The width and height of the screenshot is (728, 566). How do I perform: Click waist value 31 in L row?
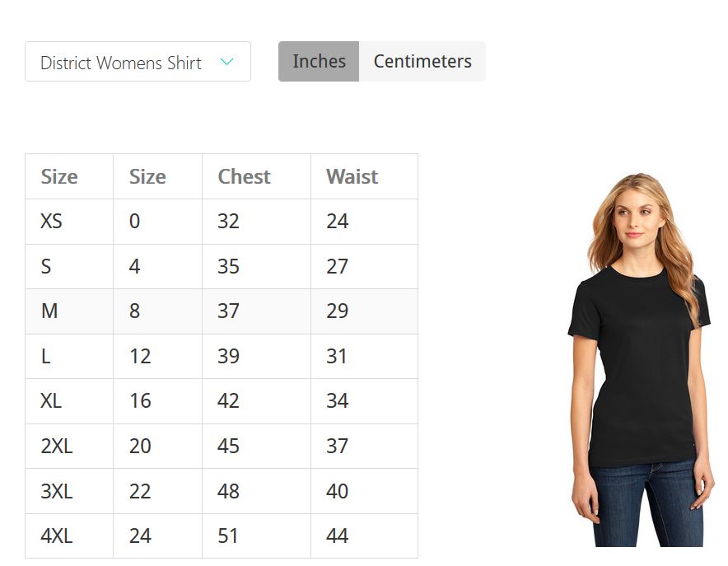(337, 356)
